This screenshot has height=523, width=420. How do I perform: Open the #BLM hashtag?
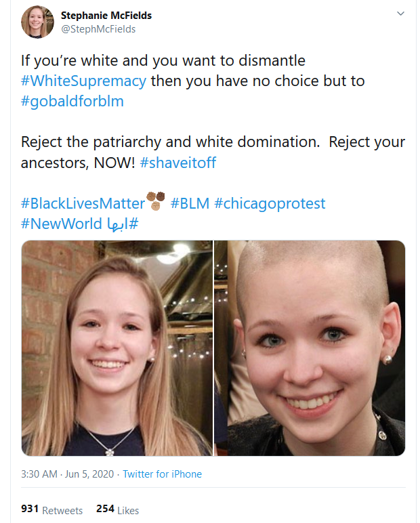190,203
